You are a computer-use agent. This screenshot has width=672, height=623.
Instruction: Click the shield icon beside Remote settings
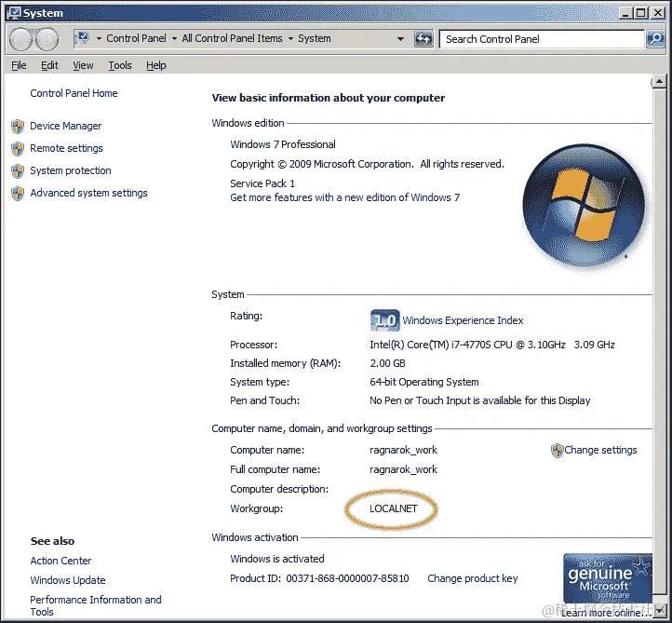coord(18,148)
